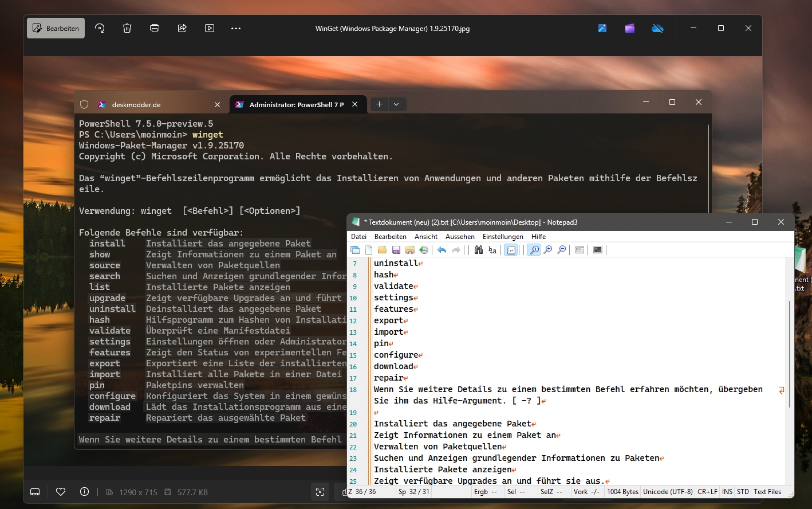The image size is (812, 509).
Task: Show file info in Photos
Action: tap(84, 492)
